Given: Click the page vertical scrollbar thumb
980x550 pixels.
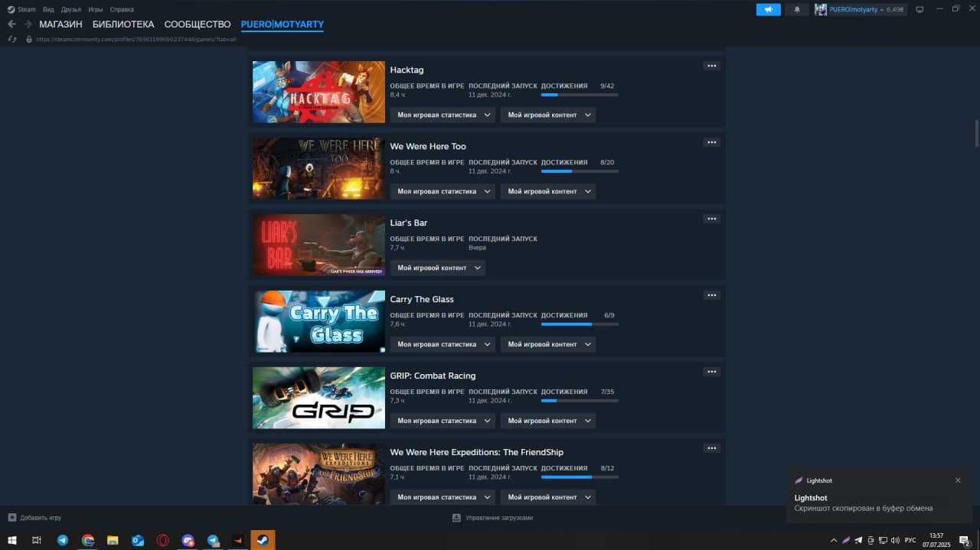Looking at the screenshot, I should click(976, 134).
